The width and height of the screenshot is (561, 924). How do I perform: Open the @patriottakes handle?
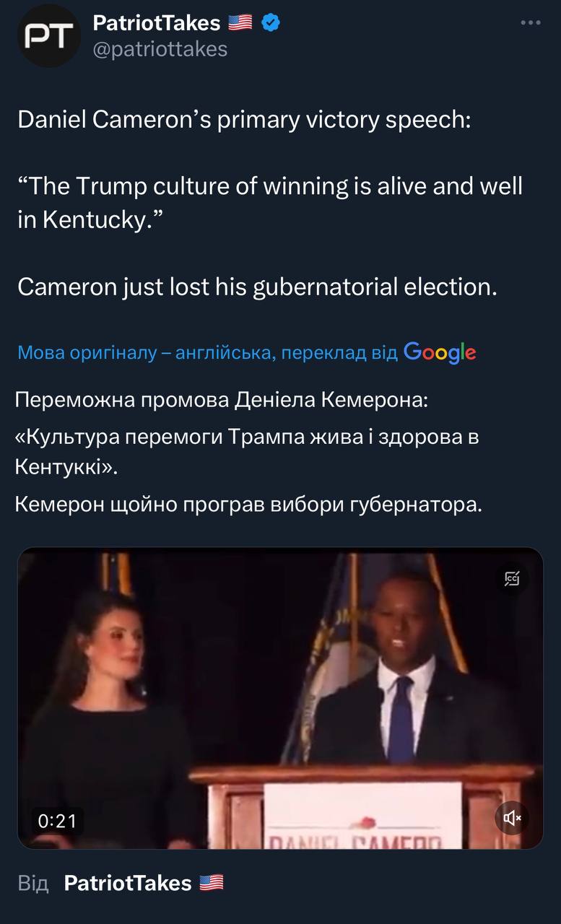pos(160,48)
